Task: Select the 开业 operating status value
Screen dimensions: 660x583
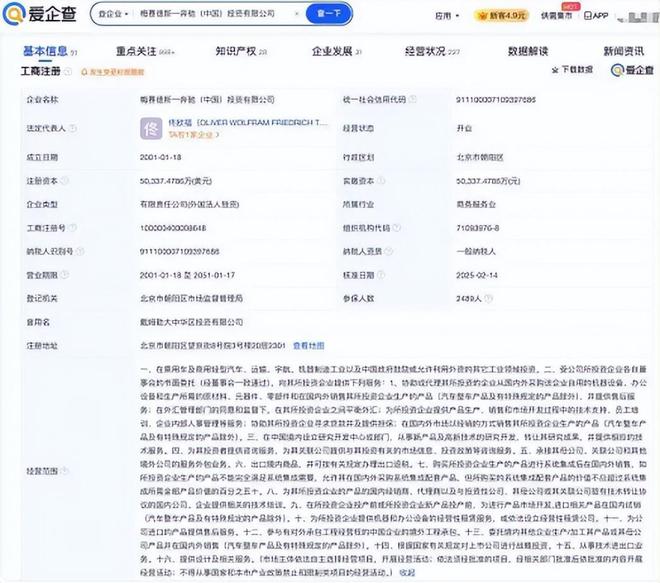Action: pyautogui.click(x=464, y=128)
